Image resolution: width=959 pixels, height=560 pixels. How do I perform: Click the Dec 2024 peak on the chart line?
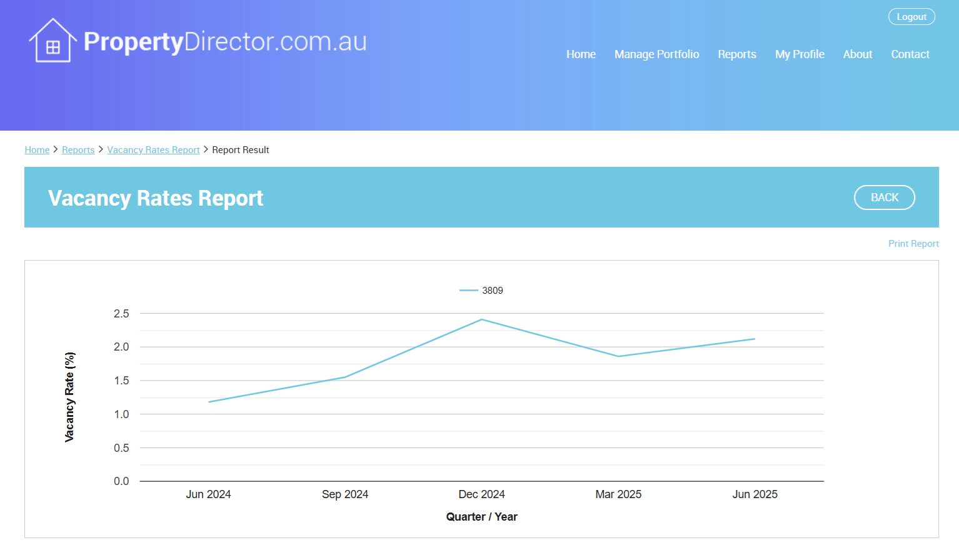pos(481,319)
